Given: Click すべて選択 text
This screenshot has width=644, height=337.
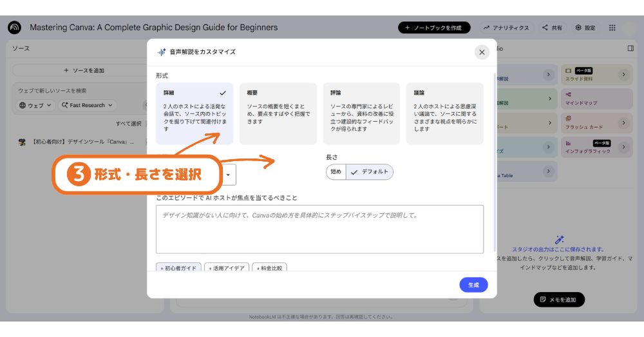Looking at the screenshot, I should tap(129, 124).
